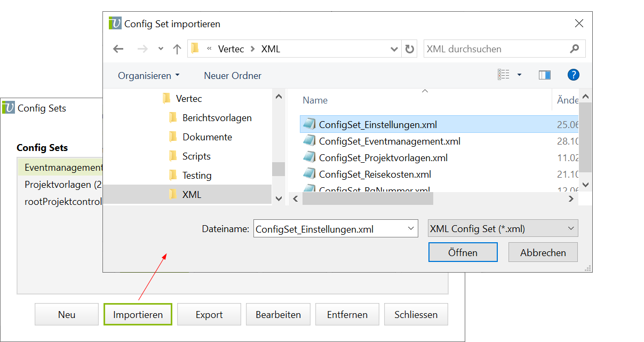Click the back navigation arrow
The image size is (644, 342).
pos(118,49)
